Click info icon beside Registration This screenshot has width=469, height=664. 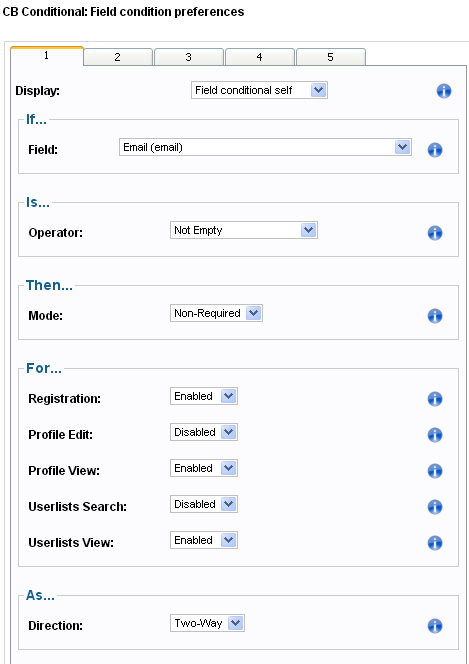click(x=435, y=399)
